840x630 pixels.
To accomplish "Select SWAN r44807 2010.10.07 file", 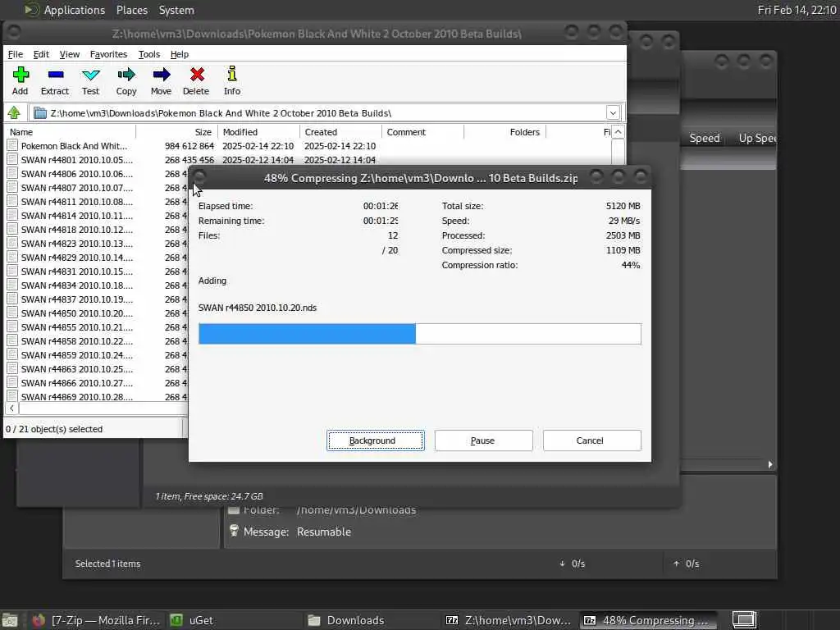I will [76, 188].
